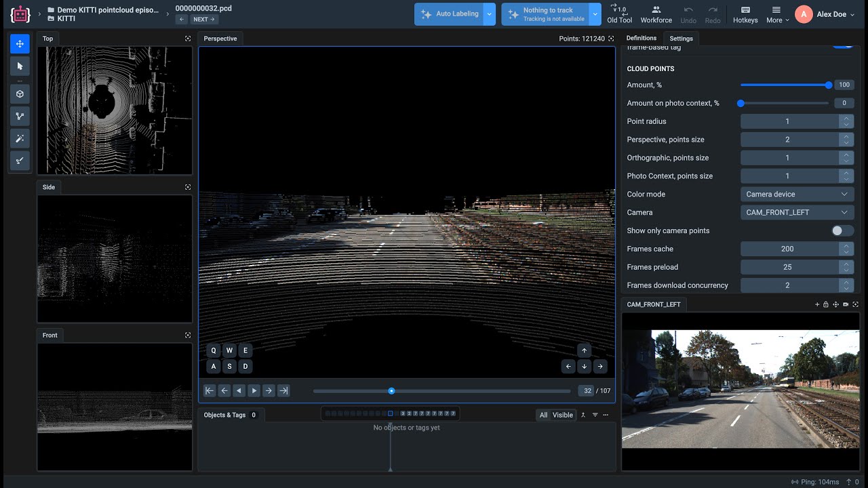Click fullscreen icon next to Points count
Screen dimensions: 868x488
[x=611, y=39]
